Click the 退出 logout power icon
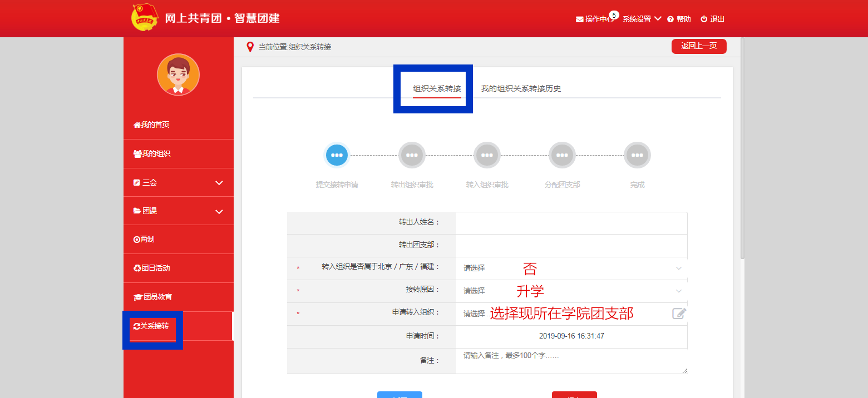868x398 pixels. click(x=704, y=19)
